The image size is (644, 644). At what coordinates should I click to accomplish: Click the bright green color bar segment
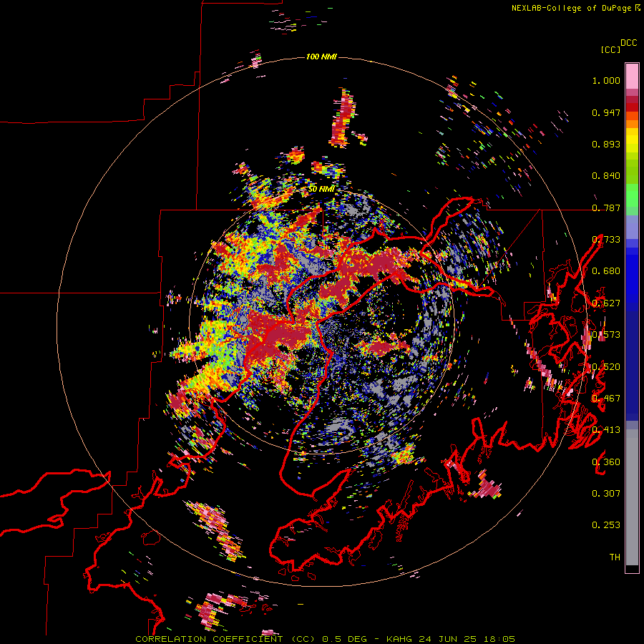(x=632, y=195)
